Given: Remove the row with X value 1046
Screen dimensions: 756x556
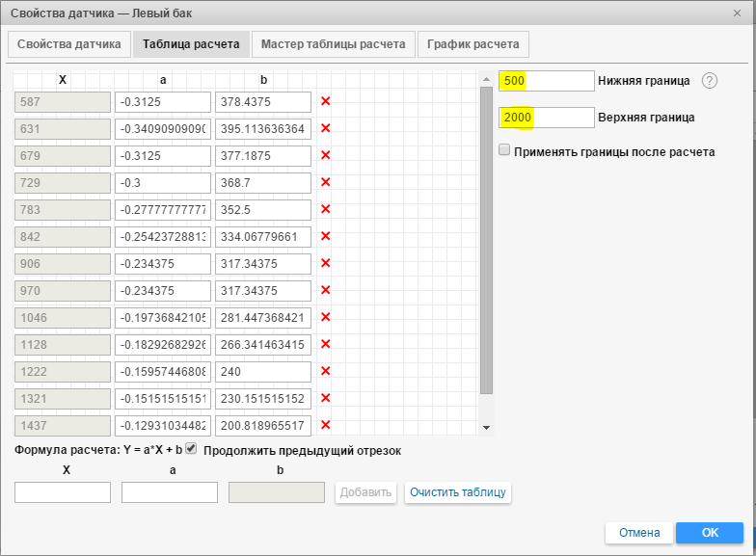Looking at the screenshot, I should pos(325,317).
